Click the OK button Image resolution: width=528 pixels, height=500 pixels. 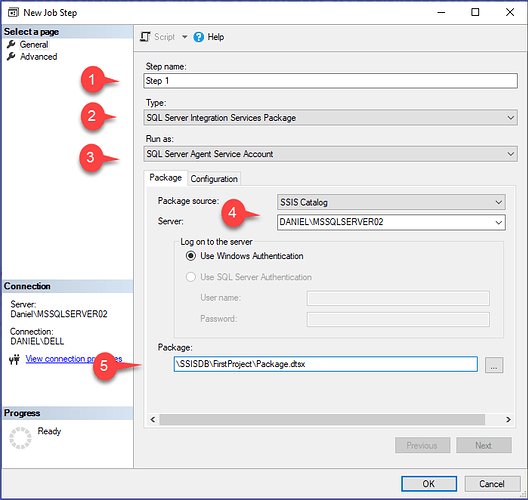[429, 484]
